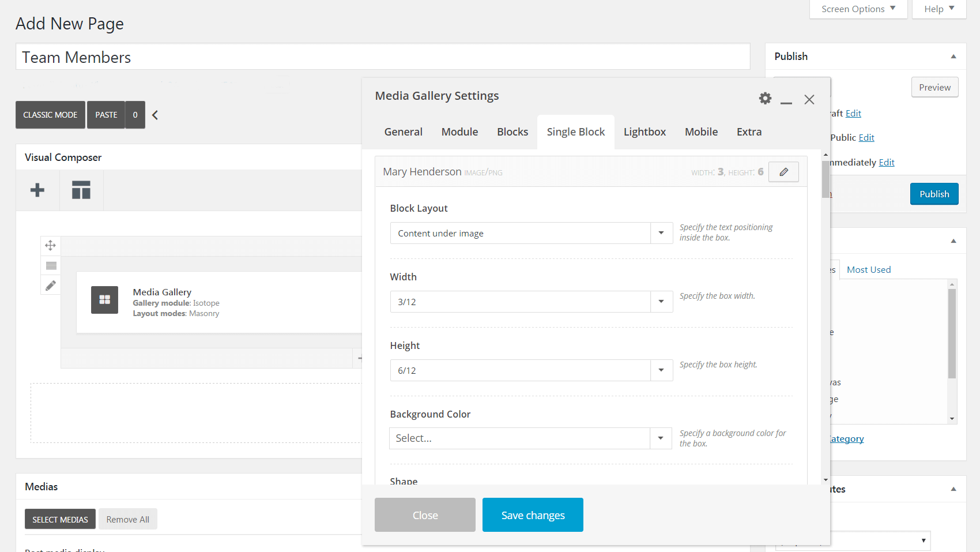This screenshot has height=552, width=980.
Task: Collapse the Publish metabox
Action: click(953, 57)
